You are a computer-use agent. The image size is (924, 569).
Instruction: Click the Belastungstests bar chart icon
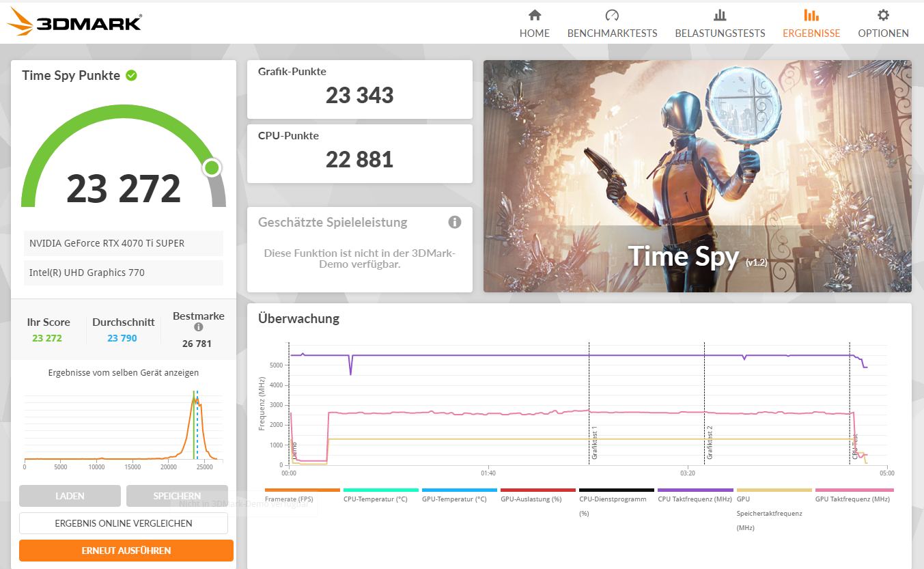point(720,15)
